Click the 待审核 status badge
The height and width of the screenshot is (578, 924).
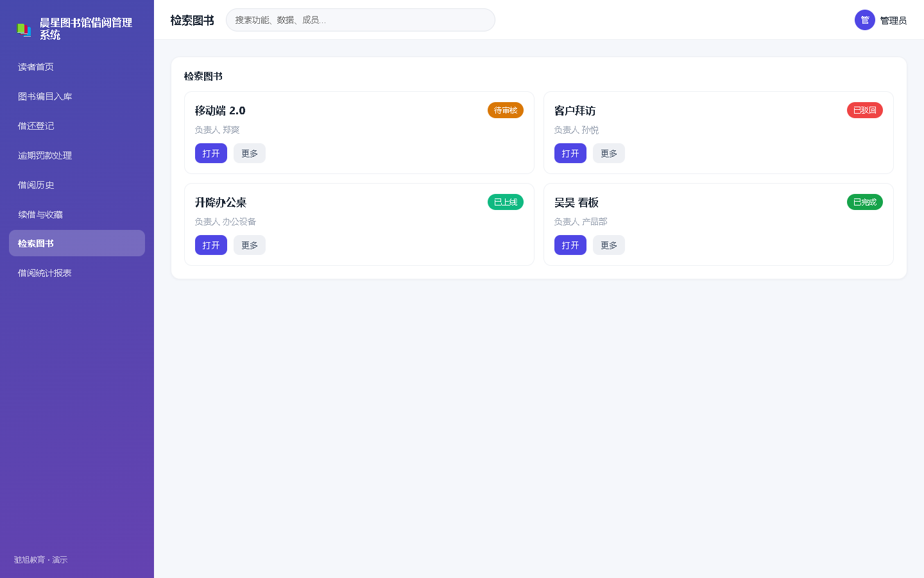click(506, 110)
